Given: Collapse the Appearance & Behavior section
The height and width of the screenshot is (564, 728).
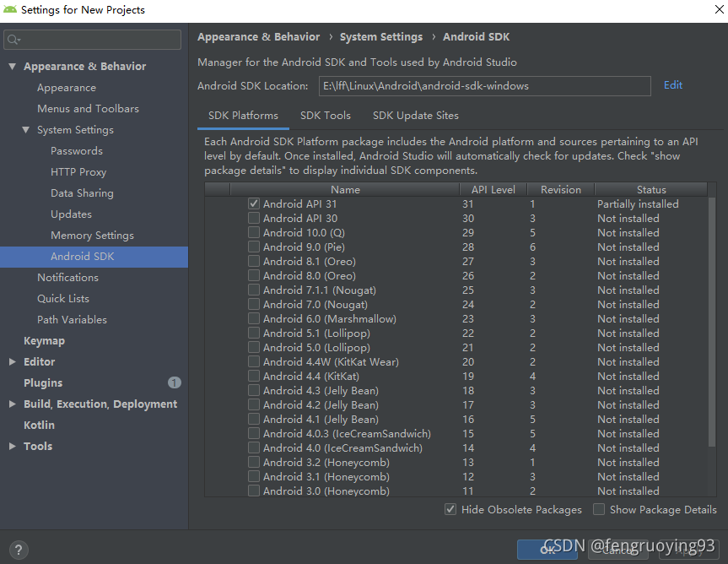Looking at the screenshot, I should click(13, 67).
